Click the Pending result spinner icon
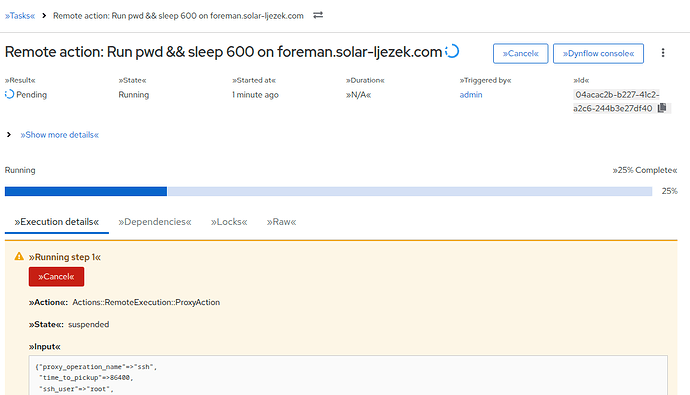The height and width of the screenshot is (395, 690). [x=9, y=94]
